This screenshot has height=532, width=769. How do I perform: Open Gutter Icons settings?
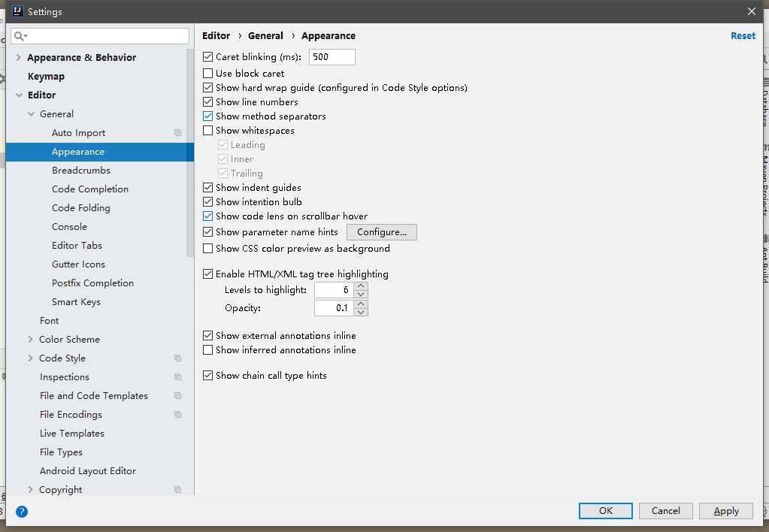click(78, 264)
